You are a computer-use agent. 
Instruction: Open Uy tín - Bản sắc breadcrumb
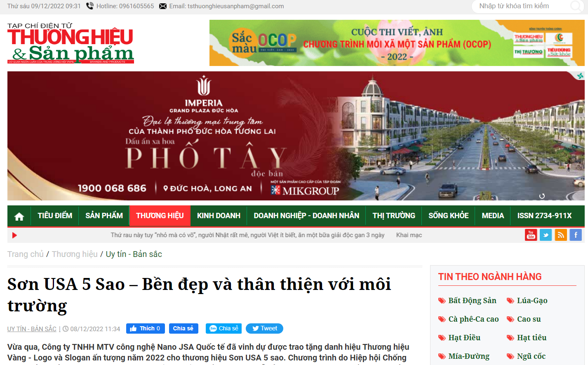point(134,254)
